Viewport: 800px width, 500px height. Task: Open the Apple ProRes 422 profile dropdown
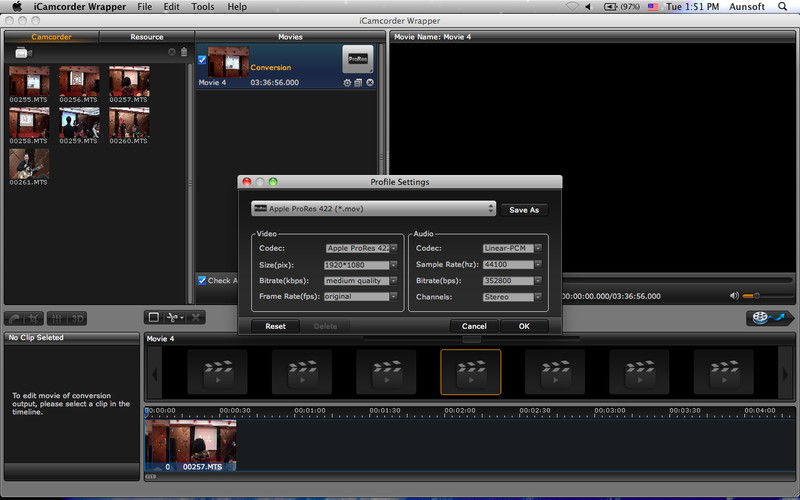tap(373, 209)
